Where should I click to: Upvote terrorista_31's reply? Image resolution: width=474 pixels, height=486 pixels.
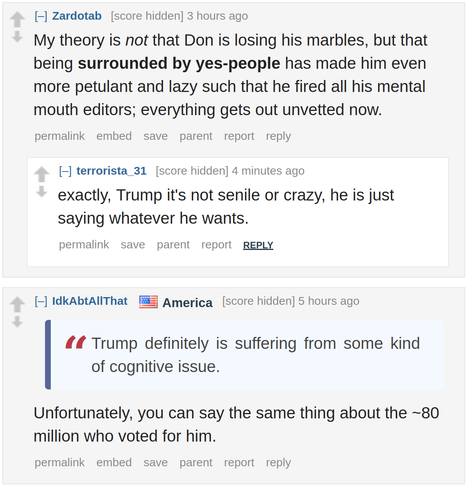42,174
